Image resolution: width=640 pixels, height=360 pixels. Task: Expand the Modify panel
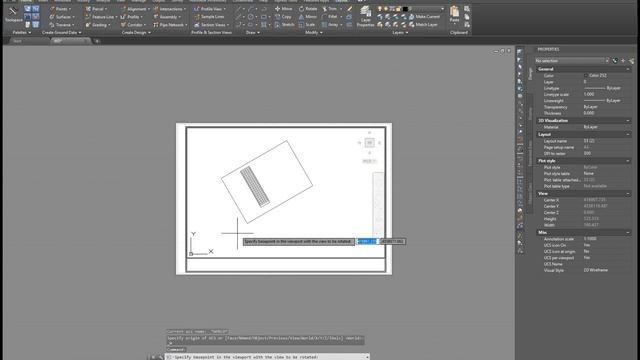(x=313, y=32)
